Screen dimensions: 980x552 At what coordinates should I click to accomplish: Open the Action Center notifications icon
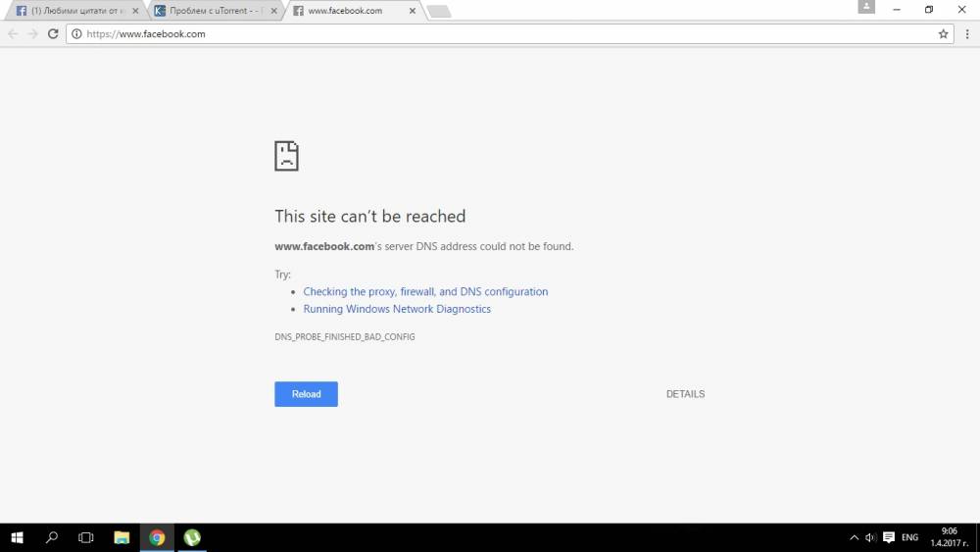pos(889,537)
